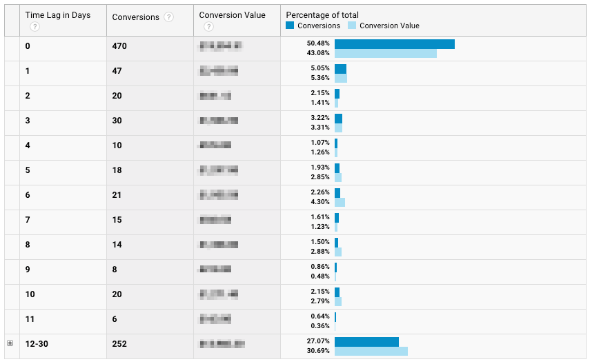Screen dimensions: 590x364
Task: Click the Percentage of total header
Action: click(x=322, y=15)
